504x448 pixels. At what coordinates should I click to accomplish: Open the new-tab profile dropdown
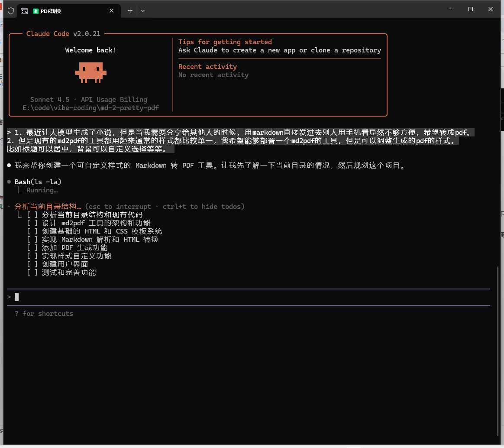pos(143,10)
